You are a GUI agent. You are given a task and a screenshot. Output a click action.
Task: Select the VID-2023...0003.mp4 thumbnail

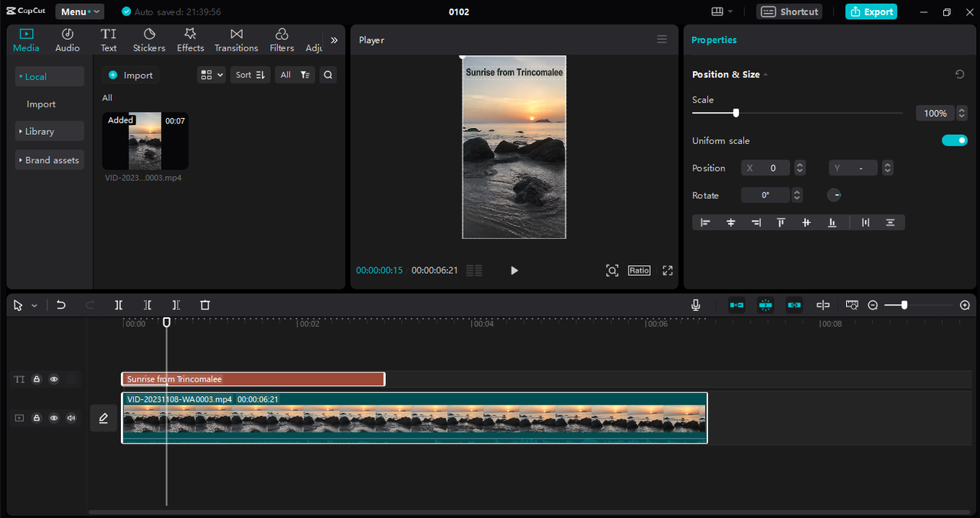(x=145, y=141)
